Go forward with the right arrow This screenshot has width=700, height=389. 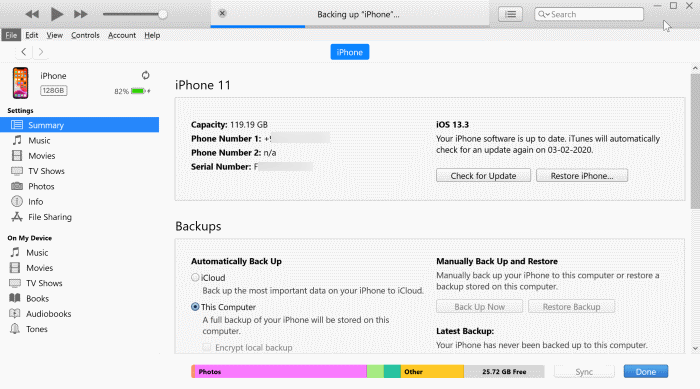click(x=41, y=52)
